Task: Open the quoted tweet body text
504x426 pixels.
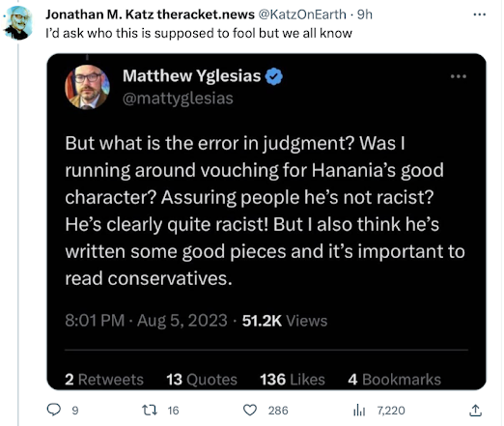Action: 265,211
